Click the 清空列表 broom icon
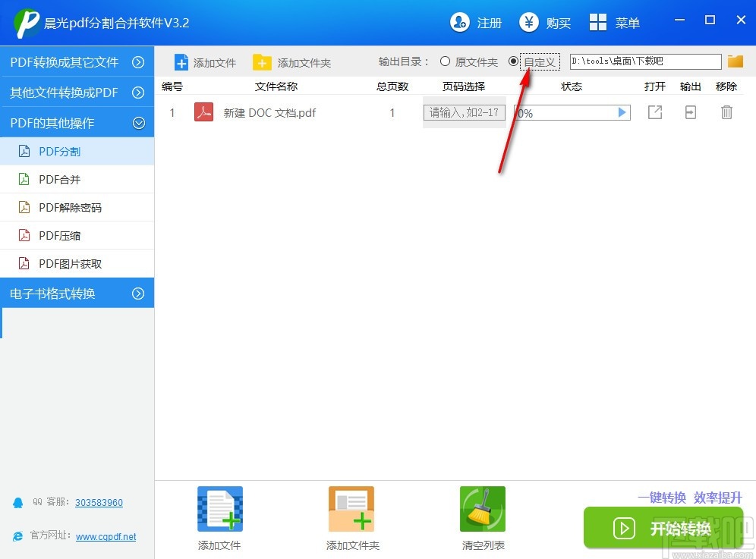This screenshot has height=559, width=756. click(483, 508)
